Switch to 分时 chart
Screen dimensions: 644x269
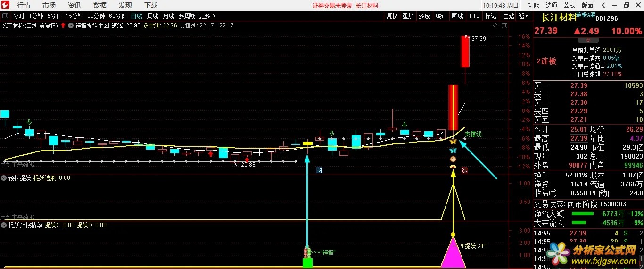18,16
